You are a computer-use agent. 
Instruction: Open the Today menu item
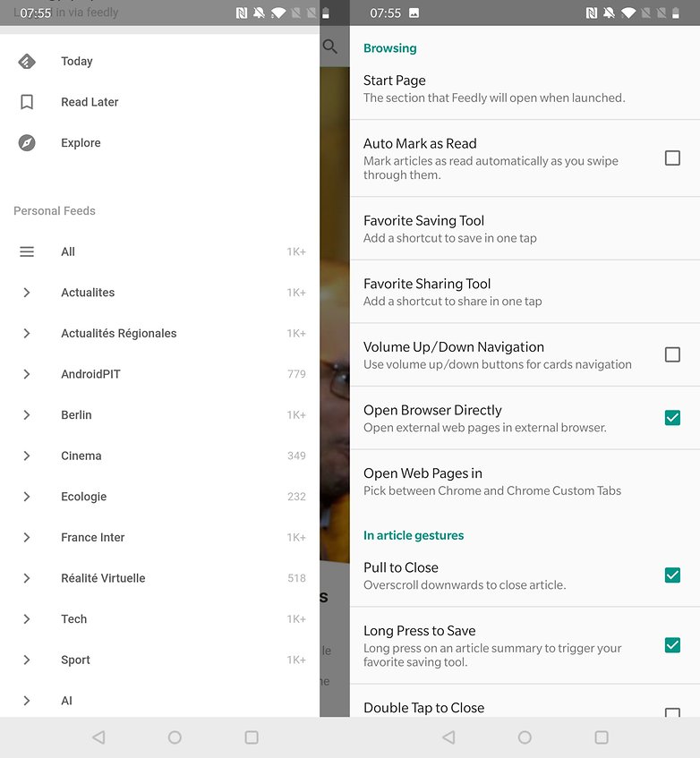click(x=159, y=62)
